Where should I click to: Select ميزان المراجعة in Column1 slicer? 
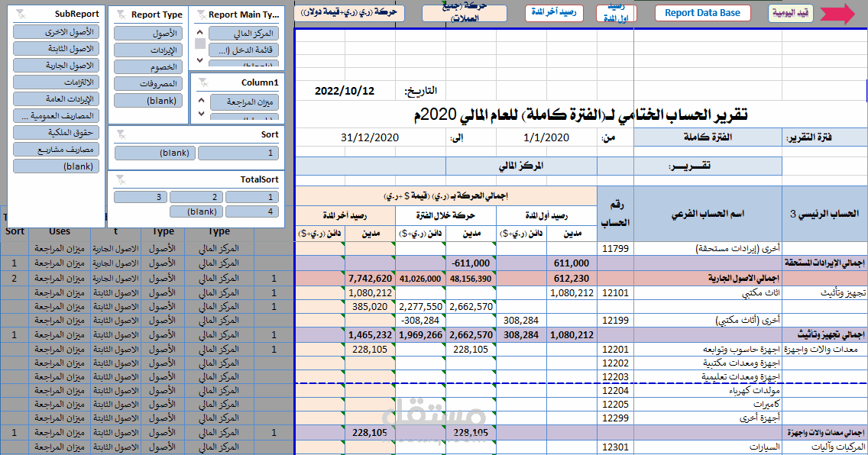(x=245, y=102)
